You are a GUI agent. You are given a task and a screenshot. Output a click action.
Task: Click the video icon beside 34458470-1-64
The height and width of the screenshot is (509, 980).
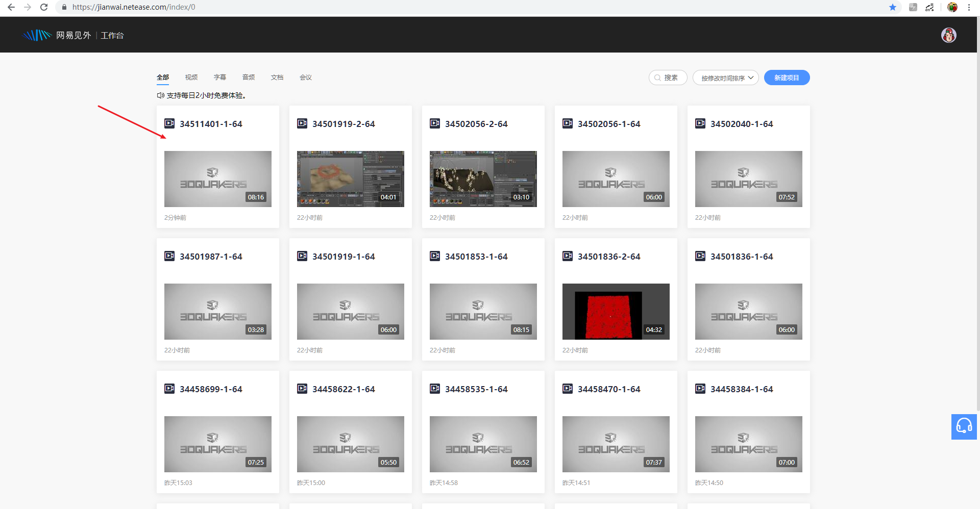coord(568,389)
